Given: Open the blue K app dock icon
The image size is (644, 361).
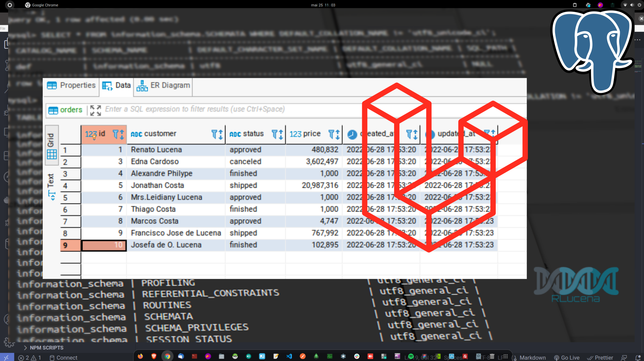Looking at the screenshot, I should 262,356.
